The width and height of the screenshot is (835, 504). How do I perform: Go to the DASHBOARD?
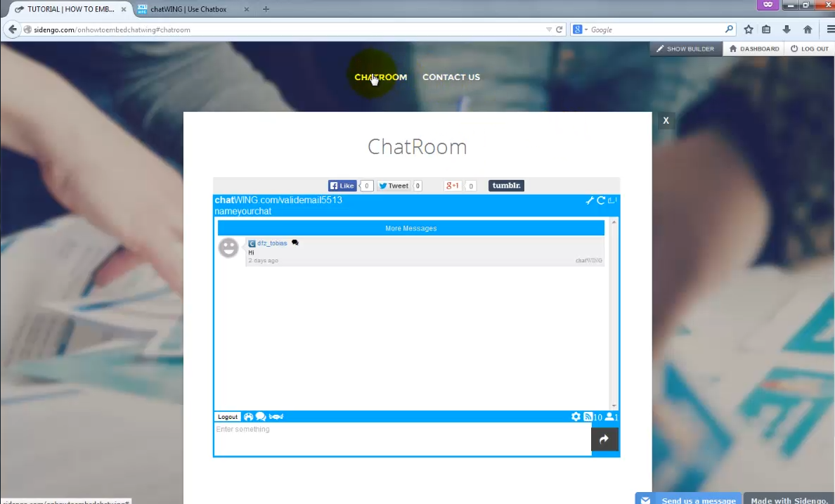(x=753, y=49)
